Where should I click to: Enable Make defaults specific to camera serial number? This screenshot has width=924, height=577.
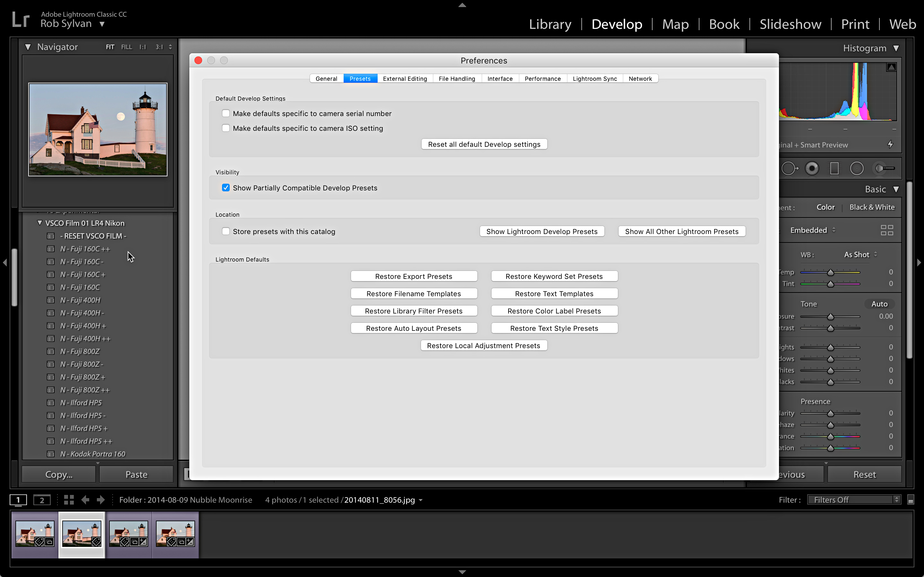226,113
